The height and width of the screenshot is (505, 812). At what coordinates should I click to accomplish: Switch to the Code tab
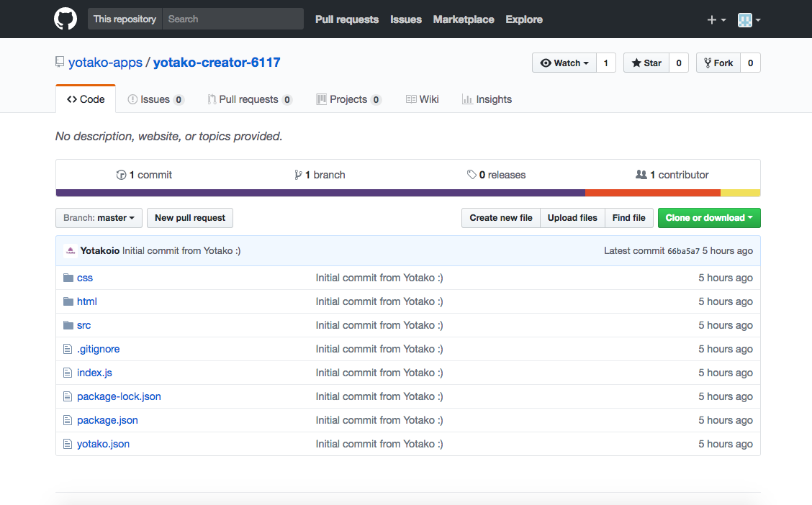point(86,99)
